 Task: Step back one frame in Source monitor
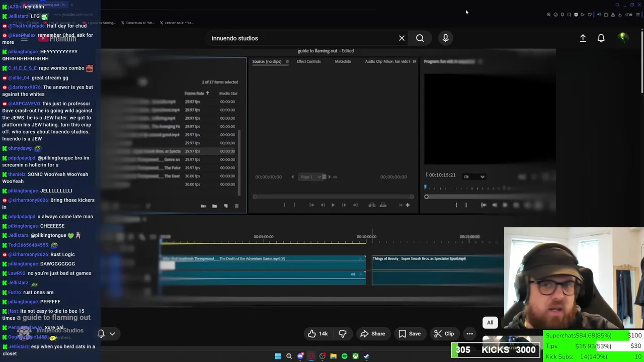(x=323, y=205)
